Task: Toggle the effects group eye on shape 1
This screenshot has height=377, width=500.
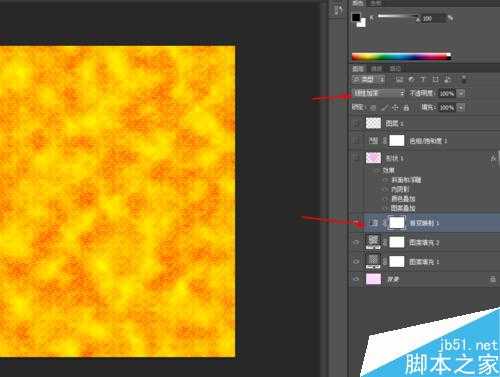Action: tap(377, 171)
